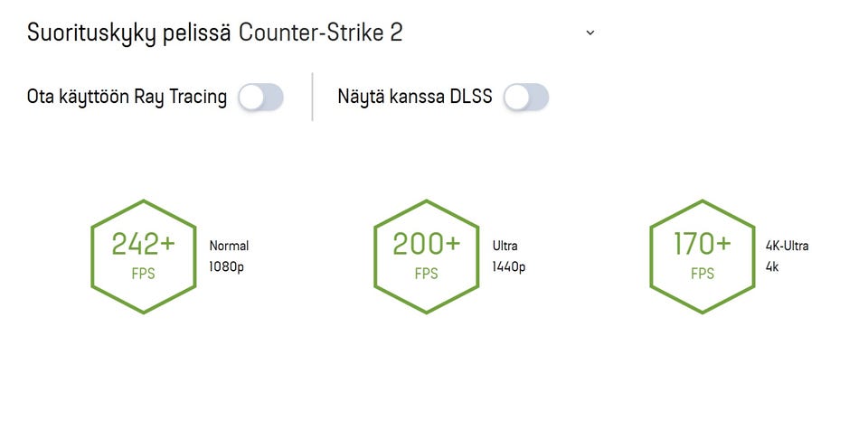
Task: Click the Ota käyttöön Ray Tracing label
Action: click(x=127, y=98)
